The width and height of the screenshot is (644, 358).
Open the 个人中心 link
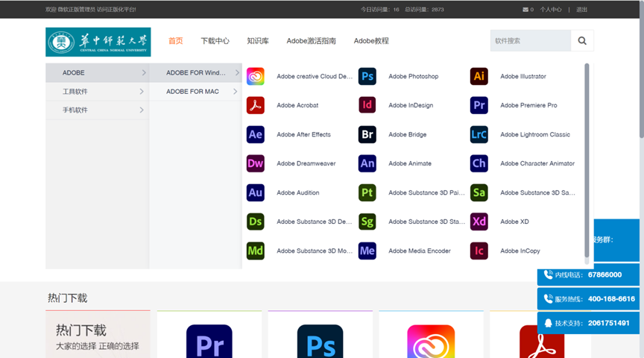point(551,10)
